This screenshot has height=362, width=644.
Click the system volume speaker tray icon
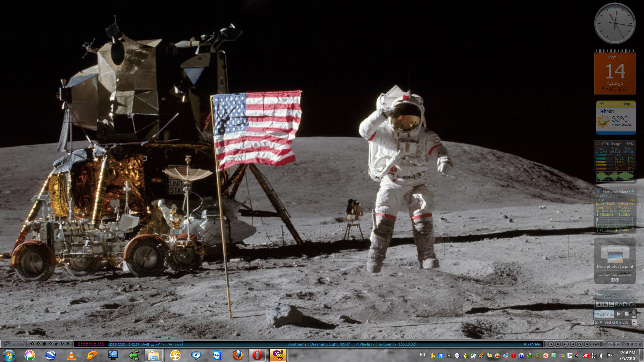[602, 355]
